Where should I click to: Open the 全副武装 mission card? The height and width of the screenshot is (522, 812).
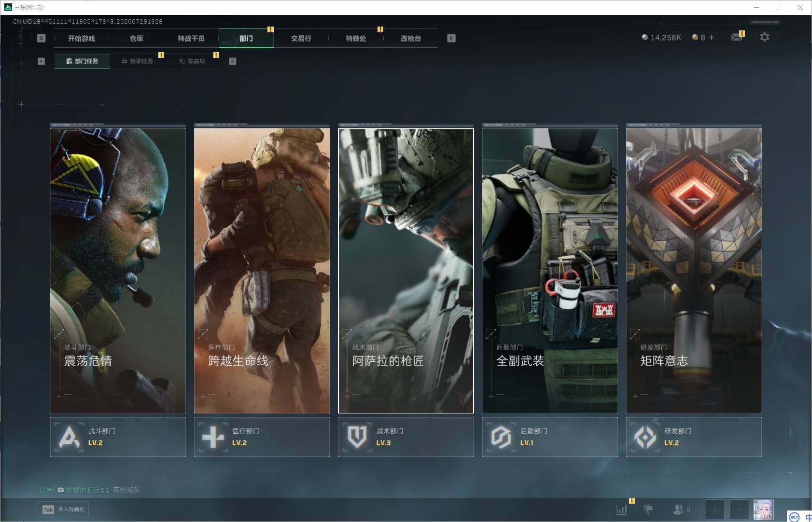(x=550, y=270)
